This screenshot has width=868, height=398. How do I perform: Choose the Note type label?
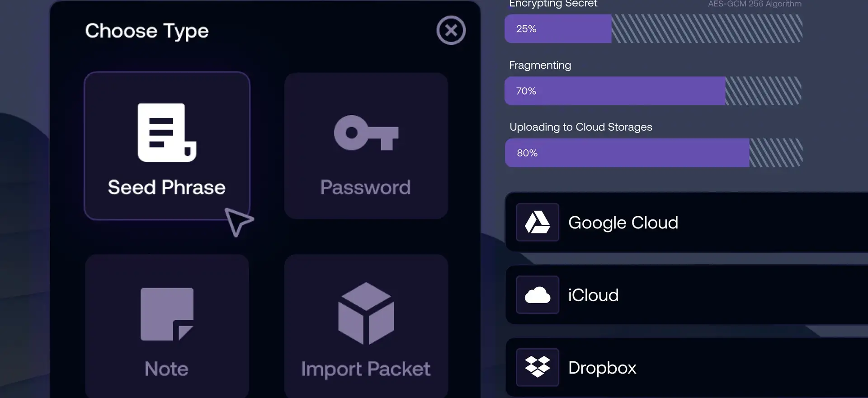pyautogui.click(x=166, y=369)
